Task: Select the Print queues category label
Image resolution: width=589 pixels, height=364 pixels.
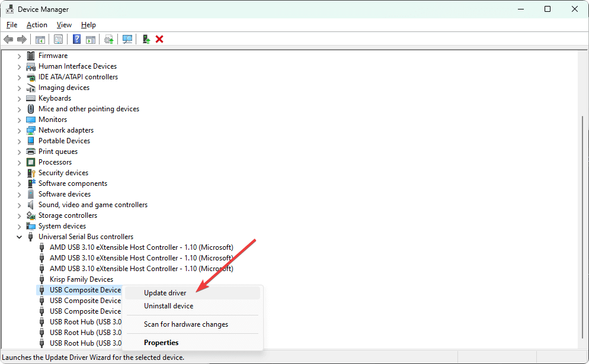Action: click(58, 152)
